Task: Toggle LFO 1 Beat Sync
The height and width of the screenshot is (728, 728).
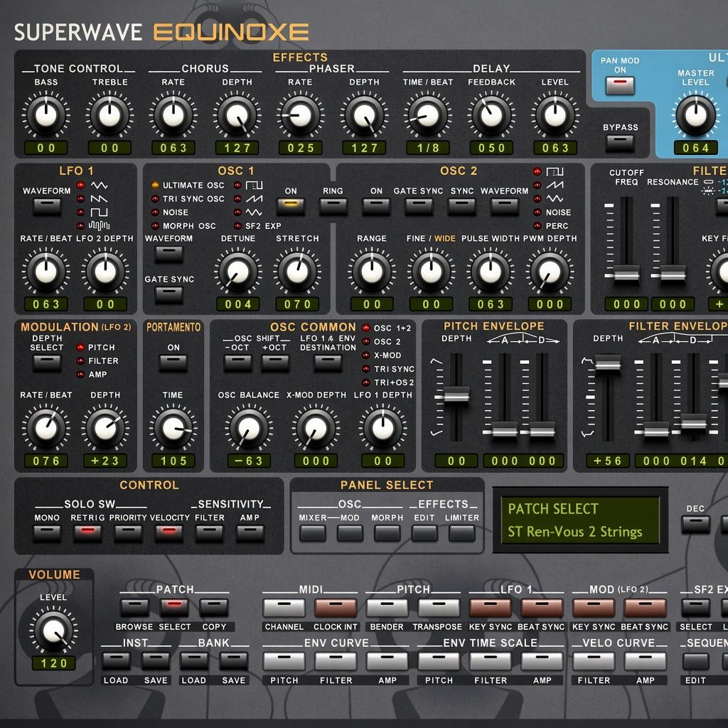Action: coord(542,608)
